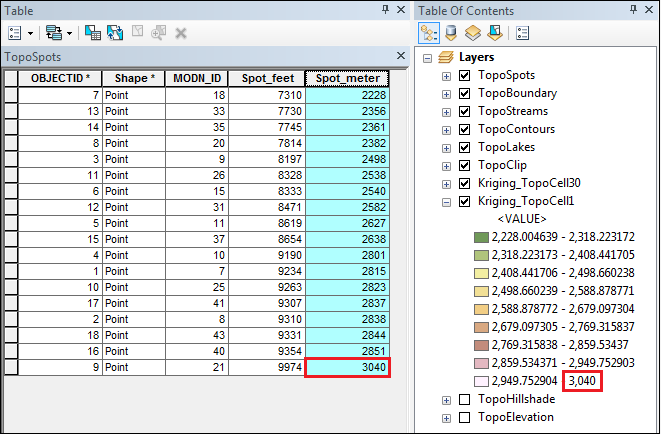Expand the TopoHillshade layer
The height and width of the screenshot is (434, 661).
446,400
